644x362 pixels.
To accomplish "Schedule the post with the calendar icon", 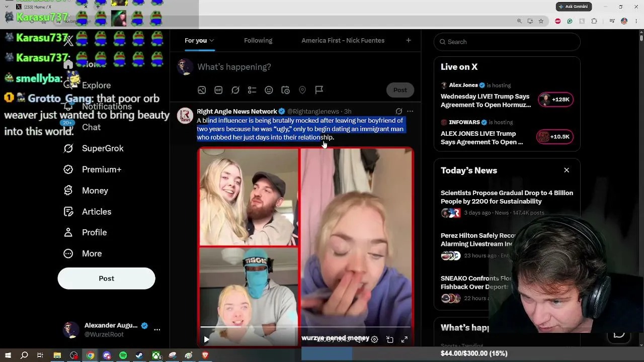I will [x=285, y=90].
